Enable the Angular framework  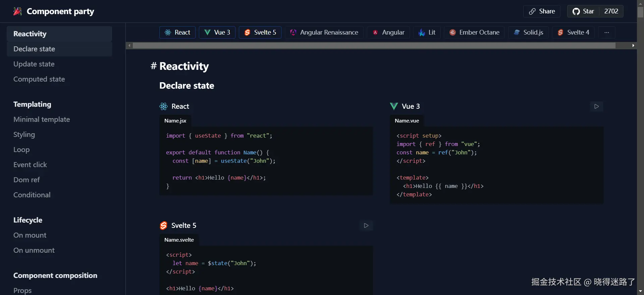pyautogui.click(x=388, y=33)
